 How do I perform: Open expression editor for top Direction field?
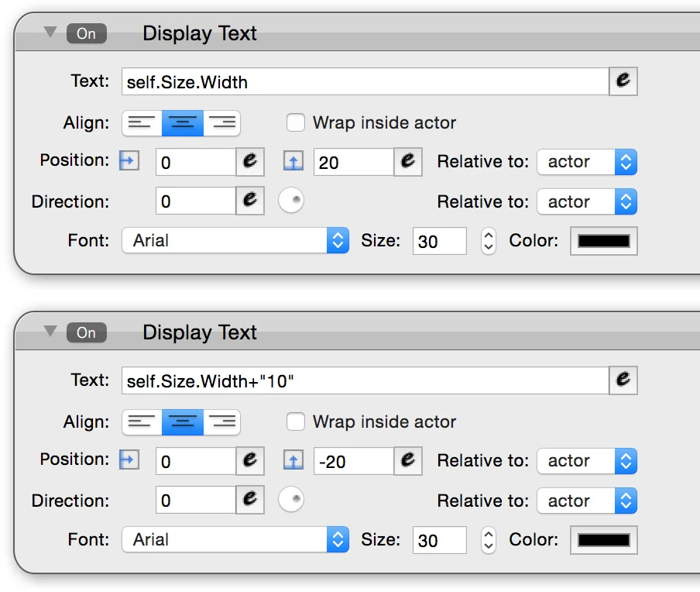coord(250,201)
